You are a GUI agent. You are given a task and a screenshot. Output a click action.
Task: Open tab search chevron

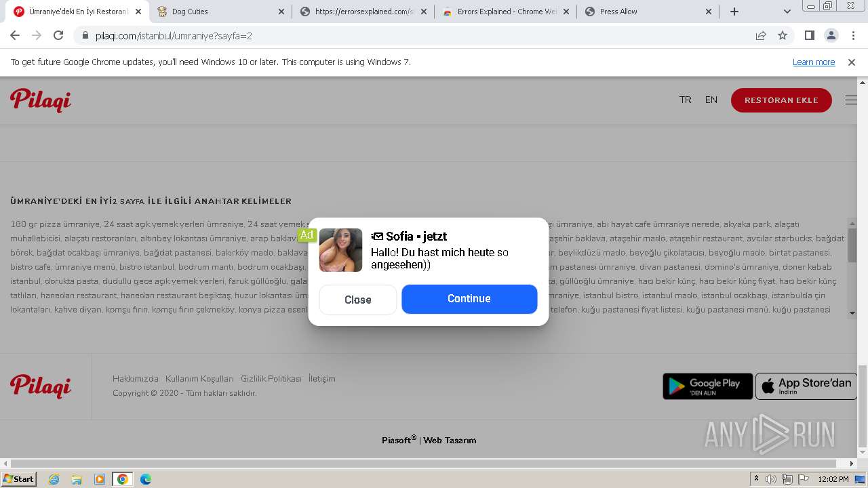point(787,12)
